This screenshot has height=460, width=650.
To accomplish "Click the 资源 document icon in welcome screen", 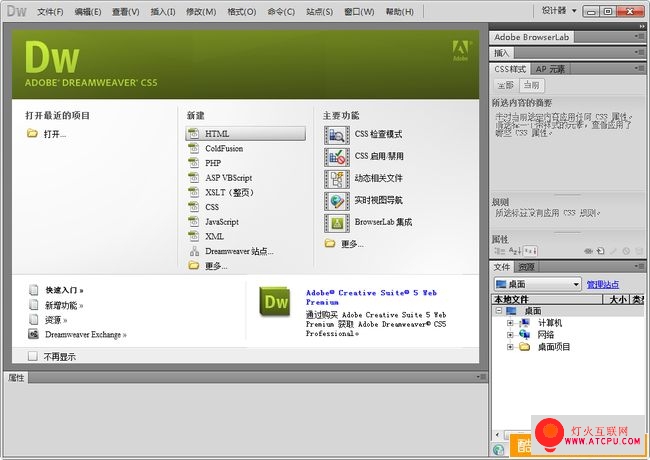I will pos(34,320).
